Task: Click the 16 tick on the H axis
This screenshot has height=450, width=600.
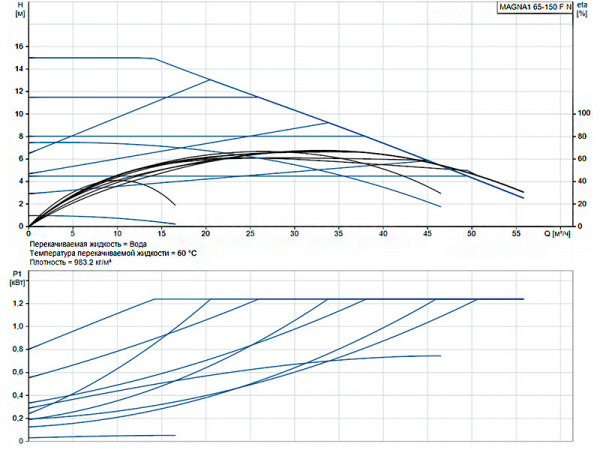Action: pyautogui.click(x=17, y=47)
